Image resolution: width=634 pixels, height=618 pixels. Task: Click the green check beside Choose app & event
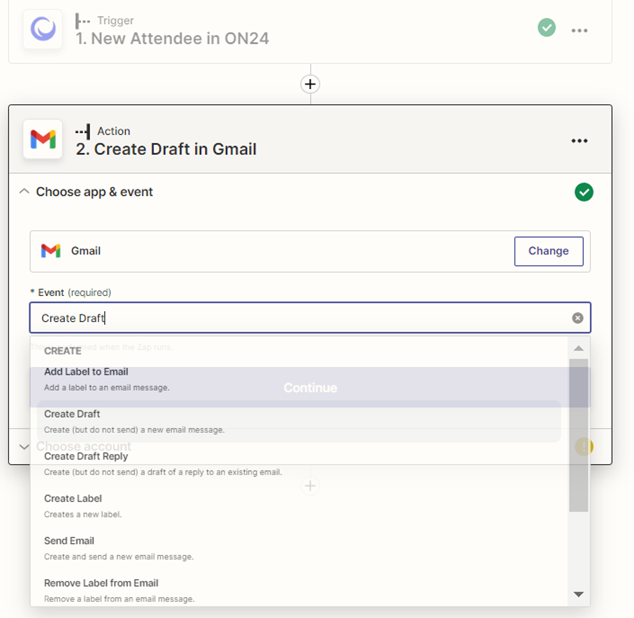tap(583, 192)
